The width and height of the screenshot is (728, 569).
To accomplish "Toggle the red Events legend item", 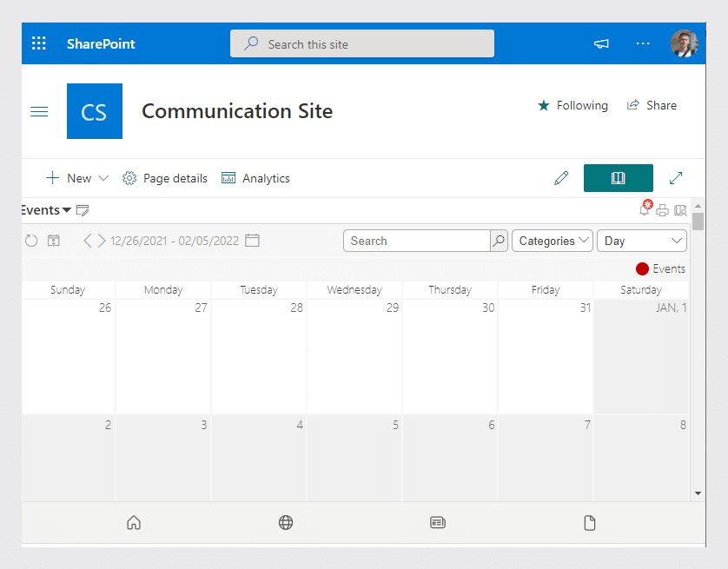I will 661,268.
